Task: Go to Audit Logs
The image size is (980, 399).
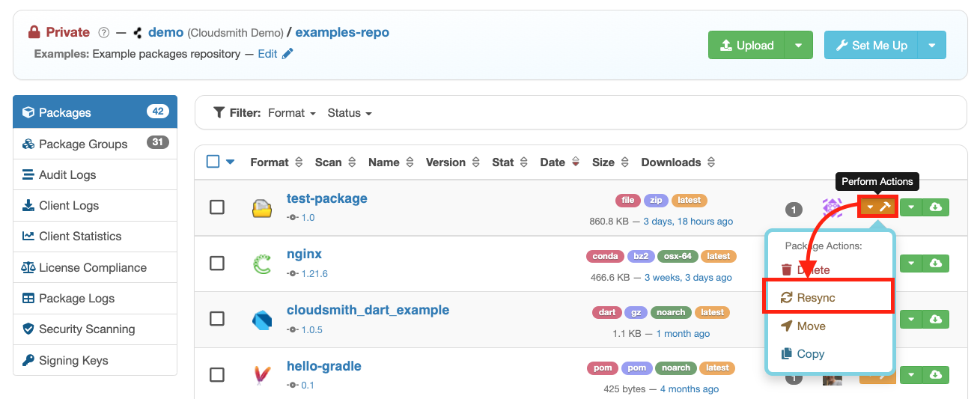Action: pyautogui.click(x=95, y=174)
